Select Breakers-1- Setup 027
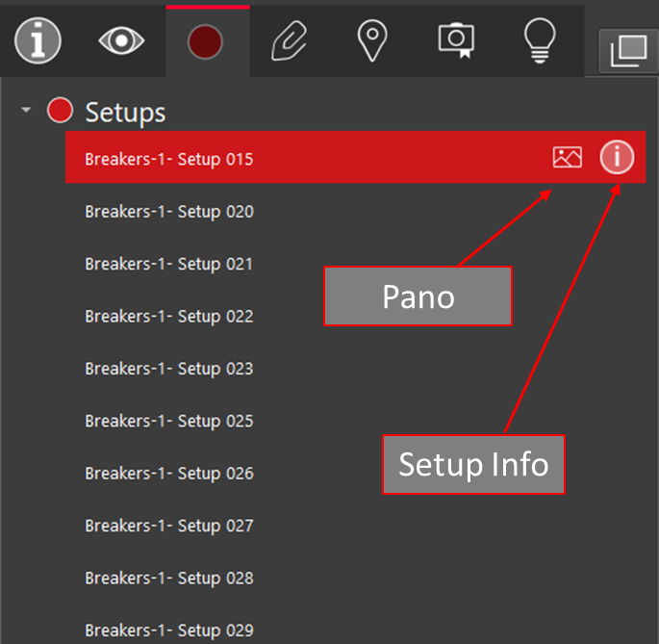The width and height of the screenshot is (659, 644). click(x=169, y=526)
